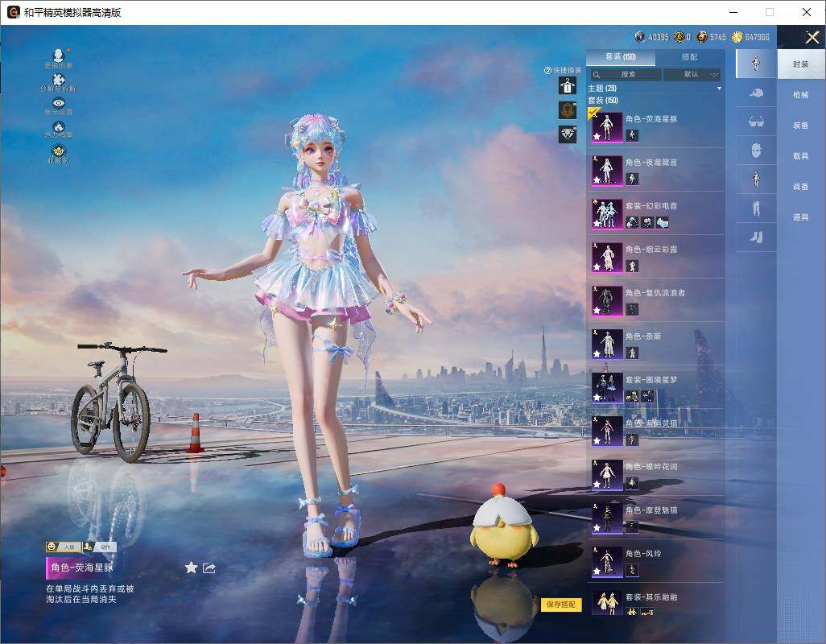826x644 pixels.
Task: Select the 角色-风玲 outfit
Action: tap(655, 561)
